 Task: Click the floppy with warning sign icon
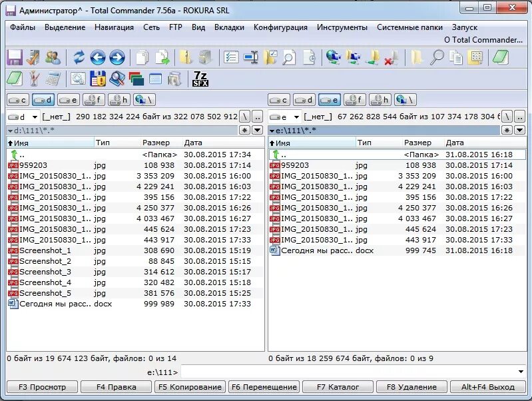coord(98,79)
